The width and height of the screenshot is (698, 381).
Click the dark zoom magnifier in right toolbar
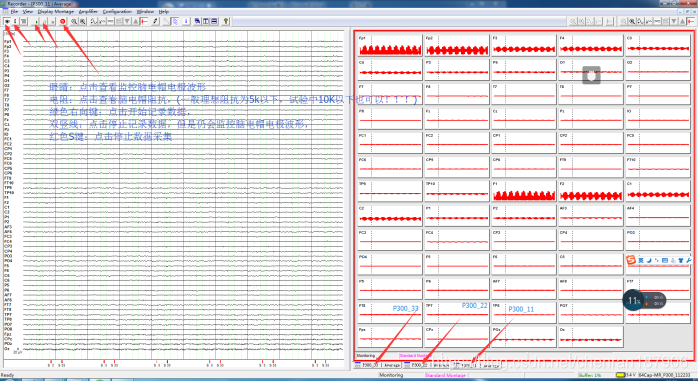point(632,21)
